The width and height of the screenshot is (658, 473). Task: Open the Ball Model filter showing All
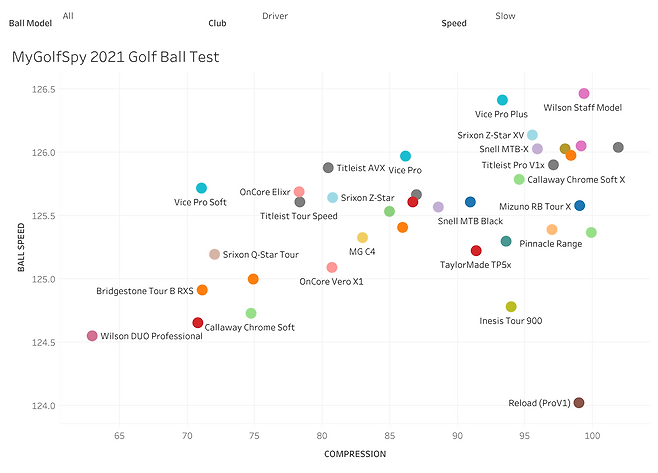[68, 16]
